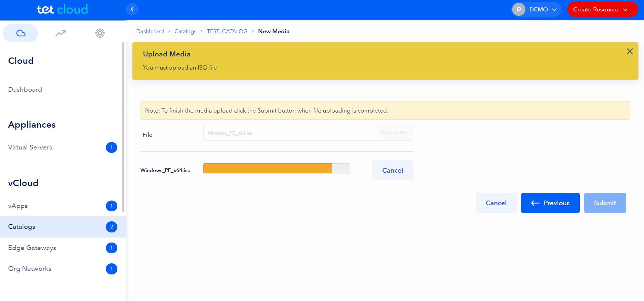
Task: Click the Edge Gateways count badge
Action: click(x=112, y=248)
